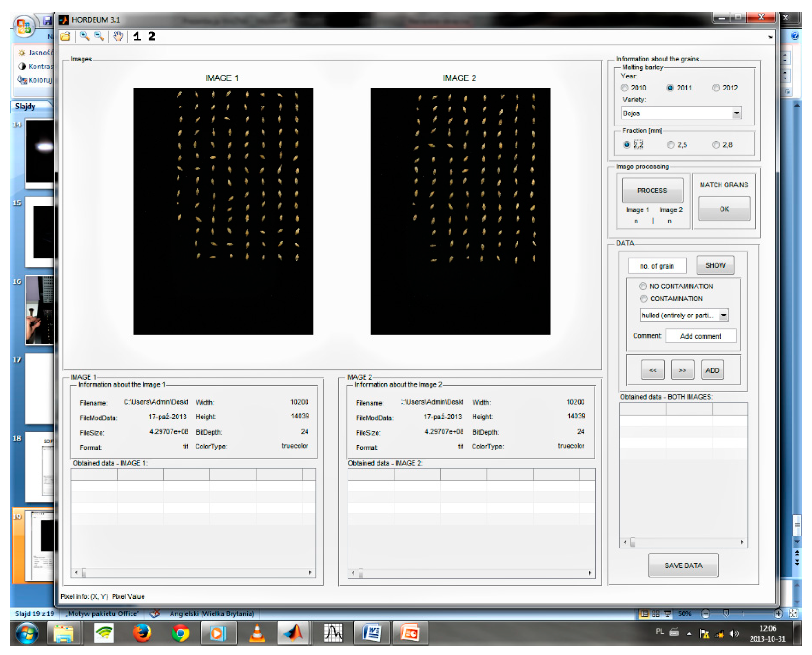Select year 2012 radio button

point(716,88)
